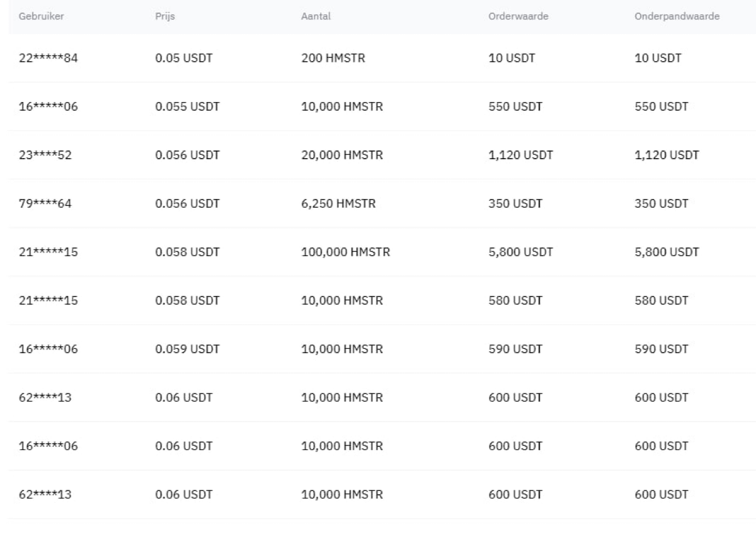Click the 550 USDT Onderpandwaarde cell
Viewport: 756px width, 542px height.
click(661, 107)
